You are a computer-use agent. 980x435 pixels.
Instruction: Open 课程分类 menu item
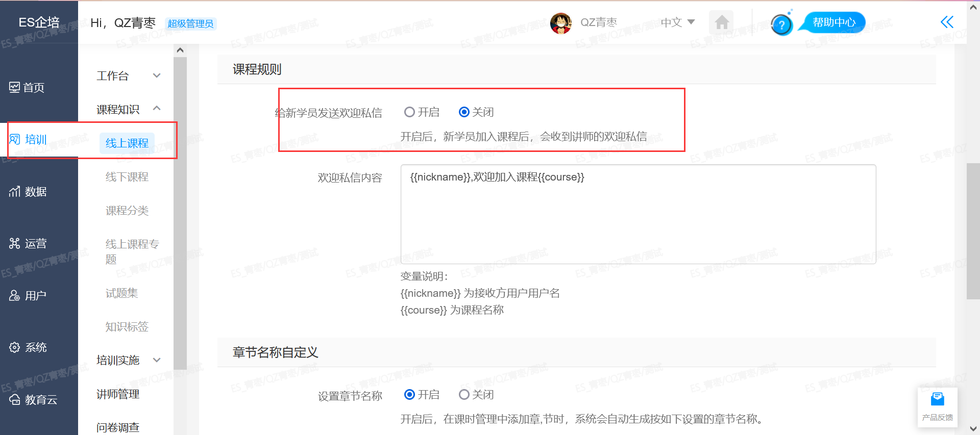tap(127, 211)
